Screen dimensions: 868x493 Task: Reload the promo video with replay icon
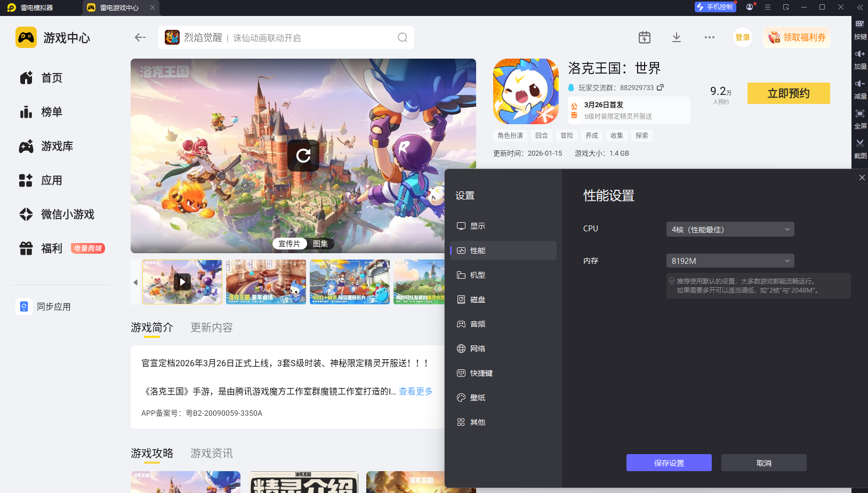coord(303,156)
